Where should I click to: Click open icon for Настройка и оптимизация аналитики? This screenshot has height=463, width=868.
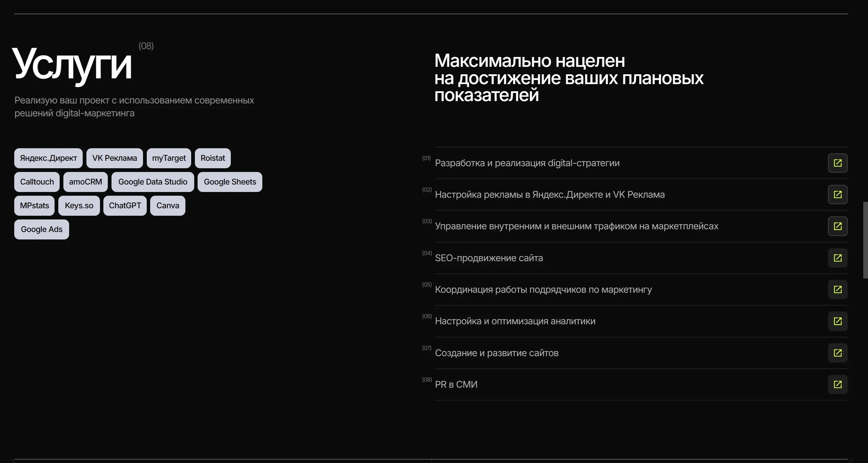click(x=837, y=321)
